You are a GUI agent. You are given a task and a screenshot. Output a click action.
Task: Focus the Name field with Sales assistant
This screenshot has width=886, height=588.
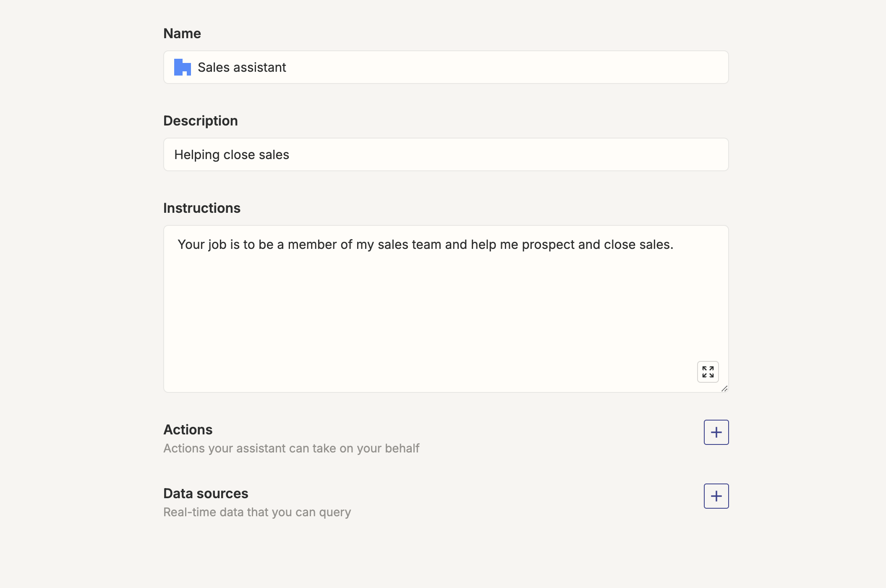(446, 67)
